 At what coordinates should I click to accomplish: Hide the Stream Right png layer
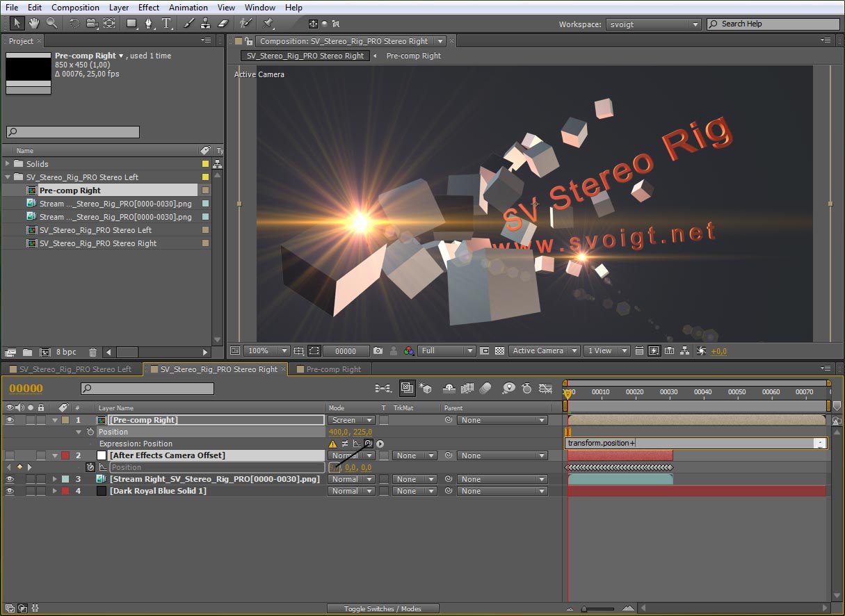click(10, 479)
